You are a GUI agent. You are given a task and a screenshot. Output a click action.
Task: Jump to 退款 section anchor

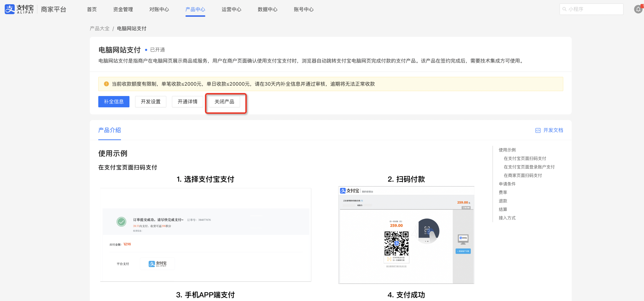point(503,201)
